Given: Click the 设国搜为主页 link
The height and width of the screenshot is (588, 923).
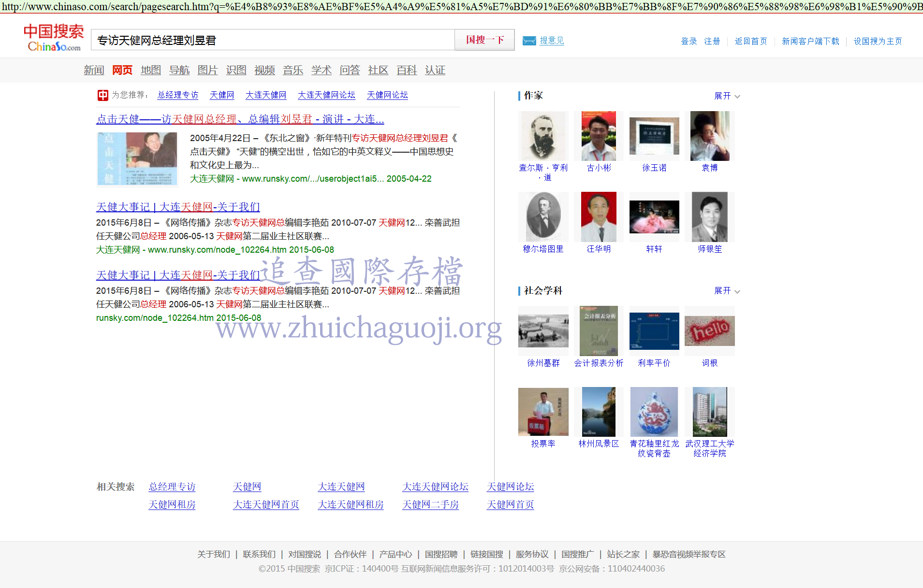Looking at the screenshot, I should tap(878, 41).
